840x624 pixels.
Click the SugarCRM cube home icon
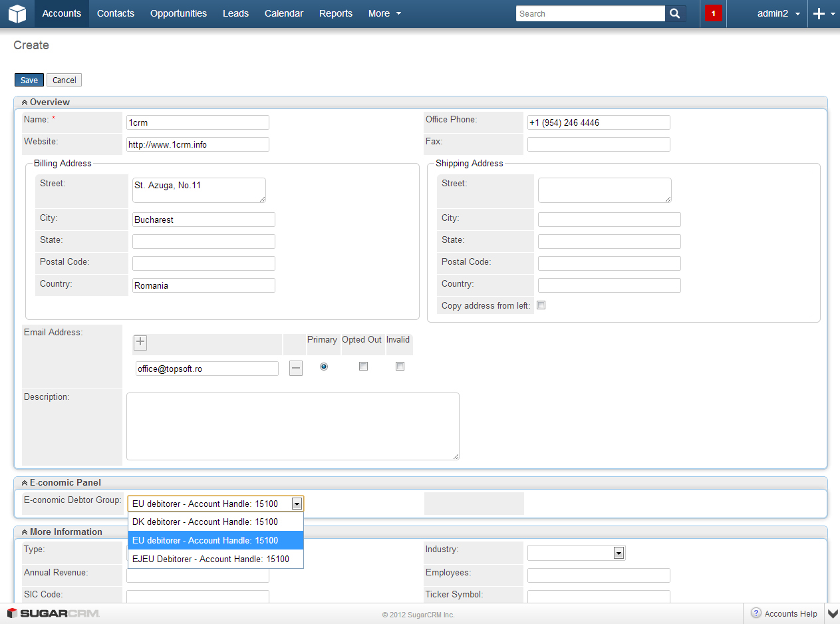17,13
